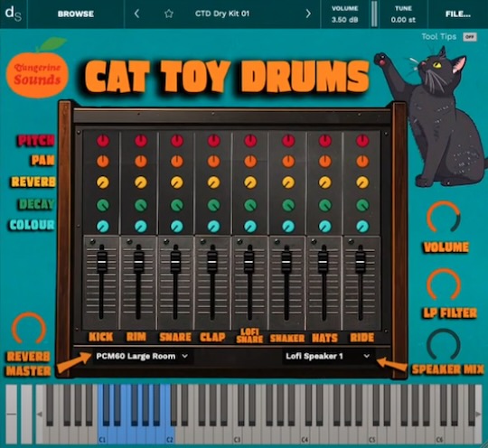
Task: Click the keyboard scroll left arrow
Action: [x=40, y=414]
